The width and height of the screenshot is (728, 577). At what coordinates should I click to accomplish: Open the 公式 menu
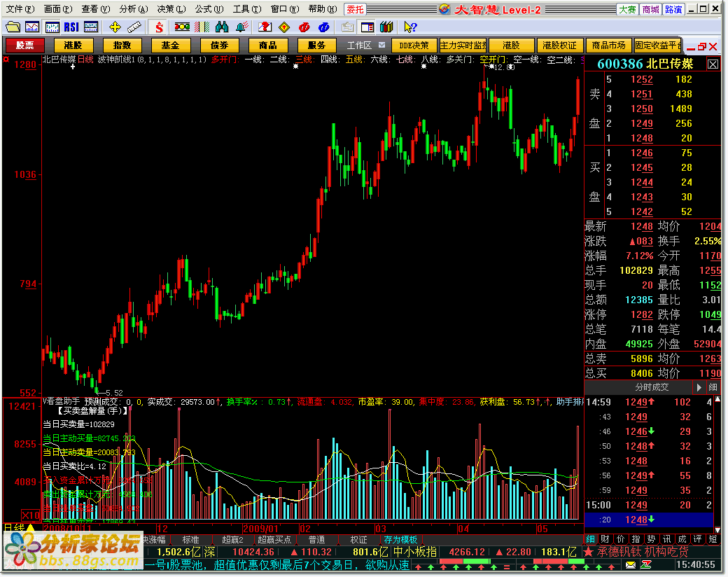[209, 9]
